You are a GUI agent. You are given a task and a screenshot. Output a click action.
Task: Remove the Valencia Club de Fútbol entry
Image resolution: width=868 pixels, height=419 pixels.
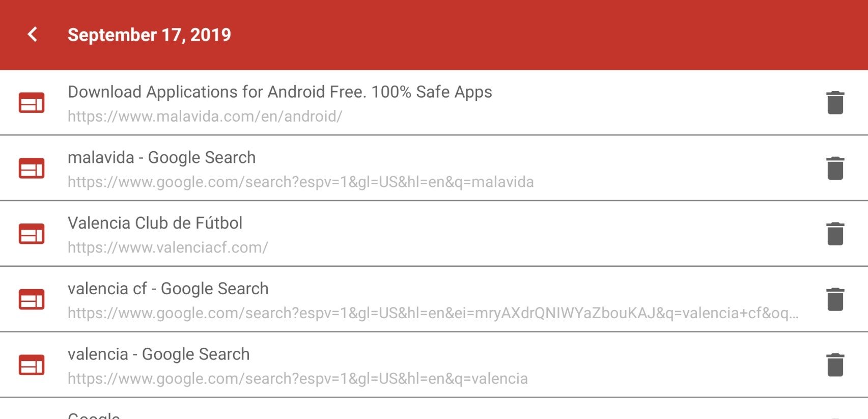835,234
